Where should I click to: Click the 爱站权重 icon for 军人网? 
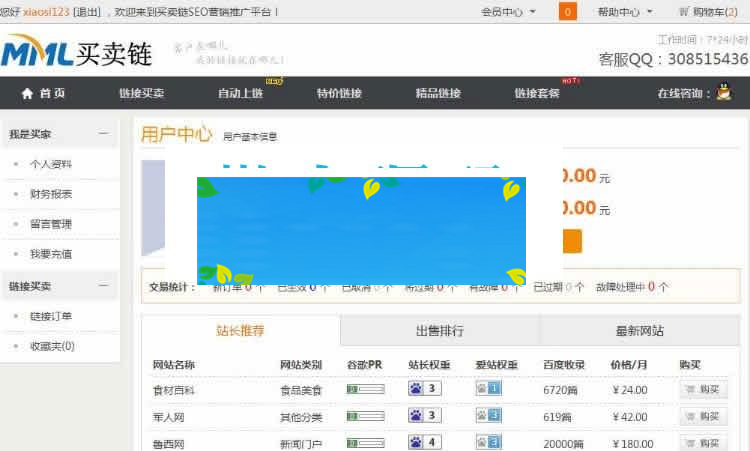pyautogui.click(x=488, y=415)
